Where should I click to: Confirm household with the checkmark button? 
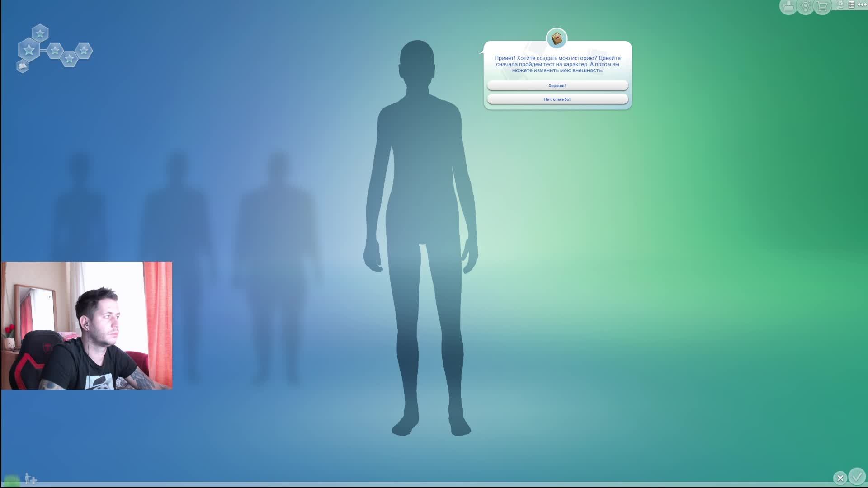(857, 476)
